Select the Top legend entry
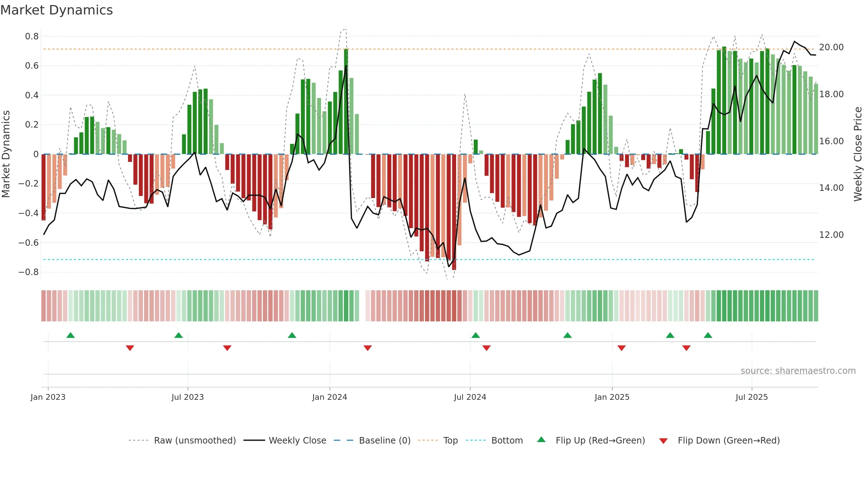This screenshot has height=488, width=868. 438,440
